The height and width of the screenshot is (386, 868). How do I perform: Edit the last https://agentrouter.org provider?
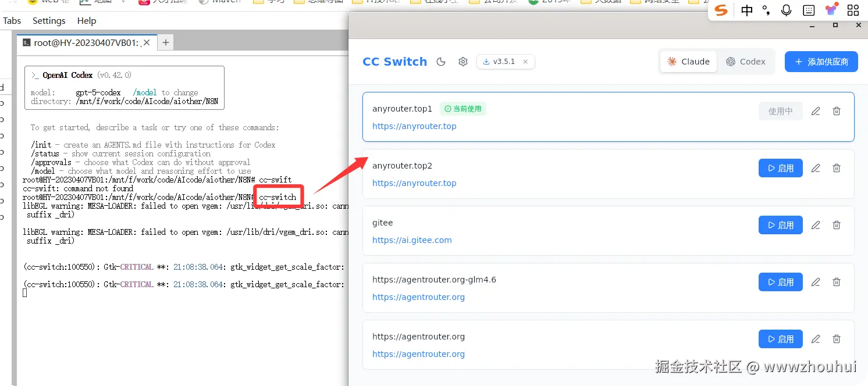coord(816,339)
